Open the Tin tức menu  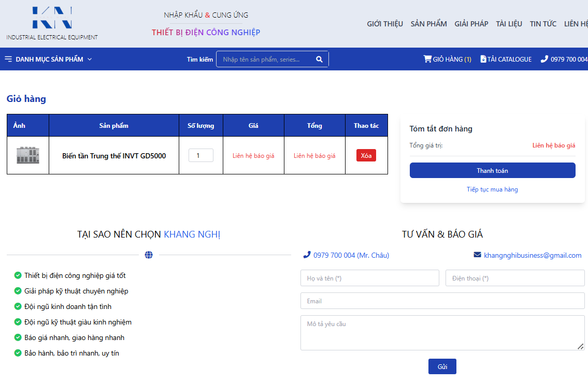click(543, 24)
